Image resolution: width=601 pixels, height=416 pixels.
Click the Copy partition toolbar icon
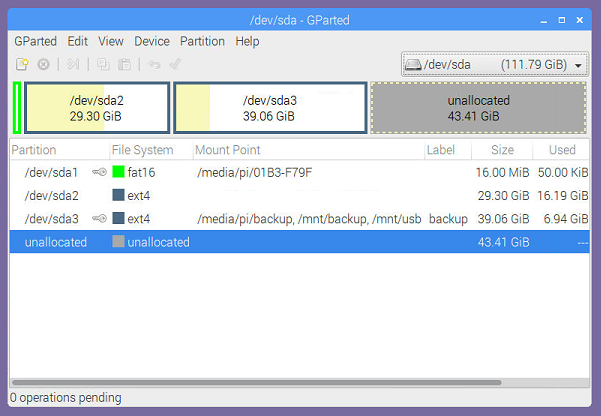tap(103, 64)
